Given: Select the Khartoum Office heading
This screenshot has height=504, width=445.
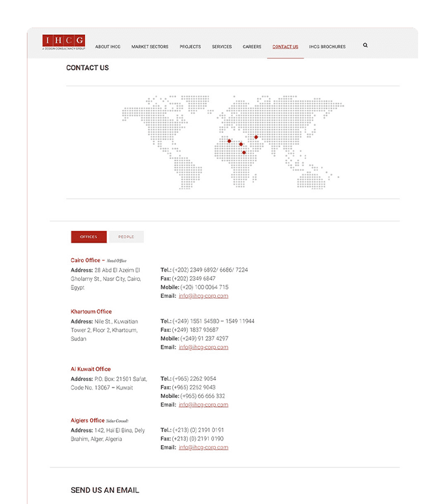Looking at the screenshot, I should 91,312.
